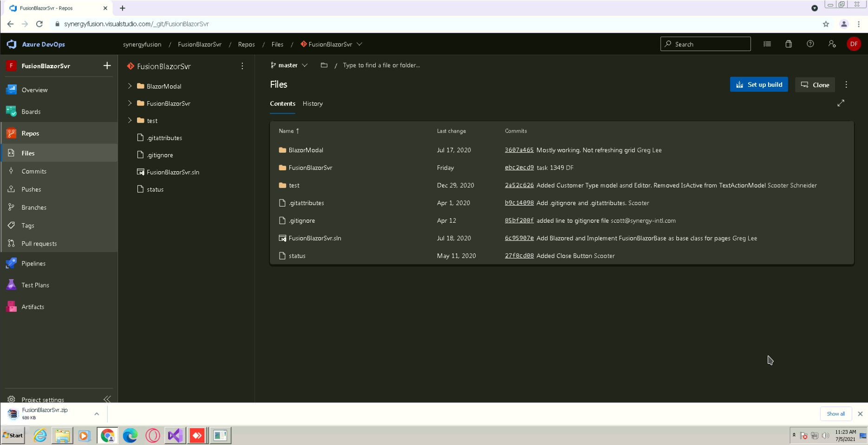This screenshot has height=445, width=868.
Task: Click the plus icon next to FusionBlazorSvr project
Action: coord(107,66)
